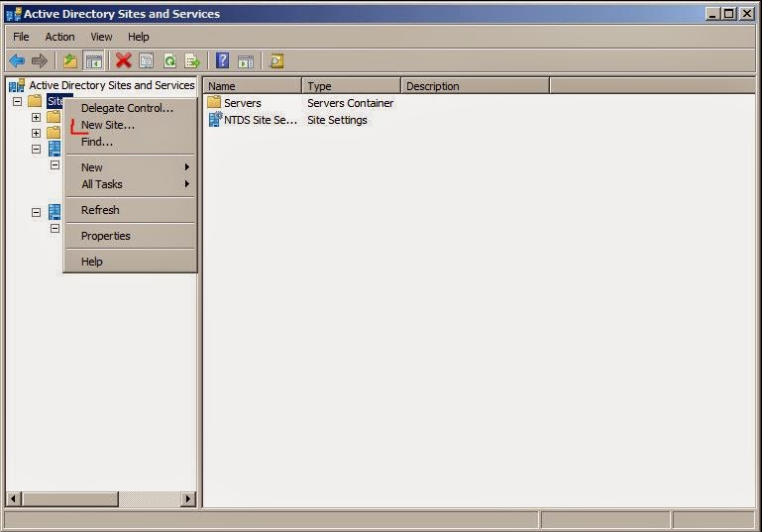The width and height of the screenshot is (762, 532).
Task: Minimize the window
Action: click(x=712, y=14)
